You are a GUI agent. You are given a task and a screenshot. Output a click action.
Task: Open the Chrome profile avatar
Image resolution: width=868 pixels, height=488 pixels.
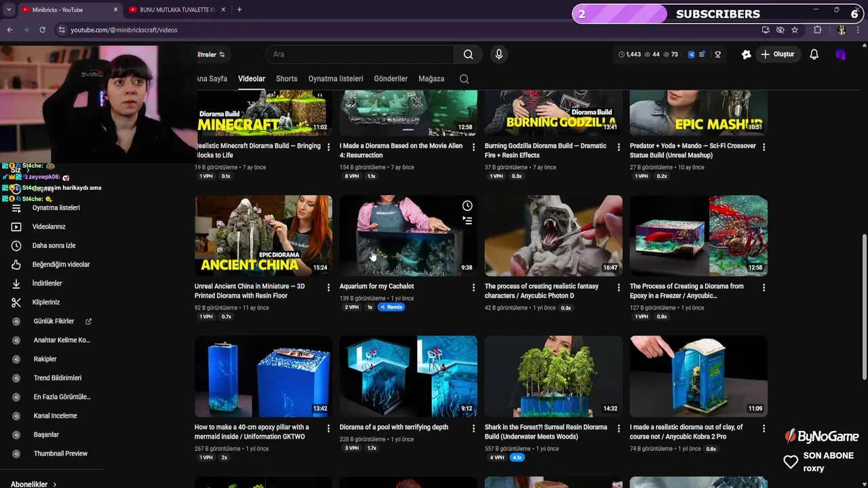[842, 30]
